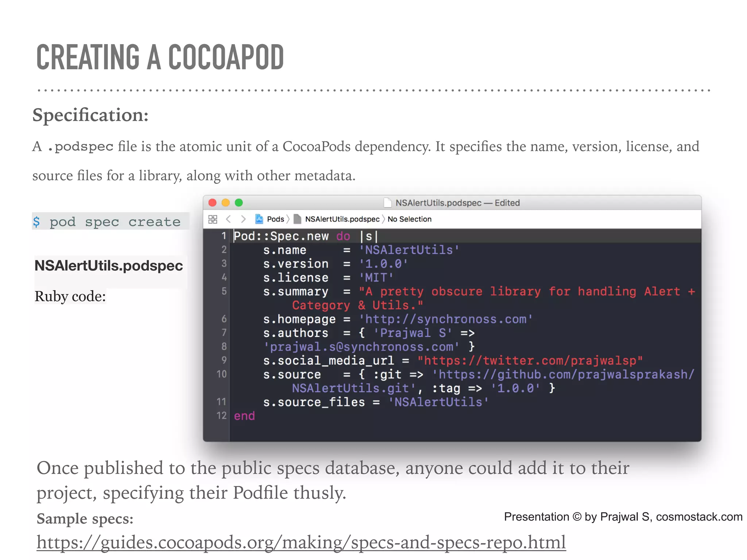Click the :tag => '1.0.0' text
This screenshot has width=747, height=560.
(486, 388)
